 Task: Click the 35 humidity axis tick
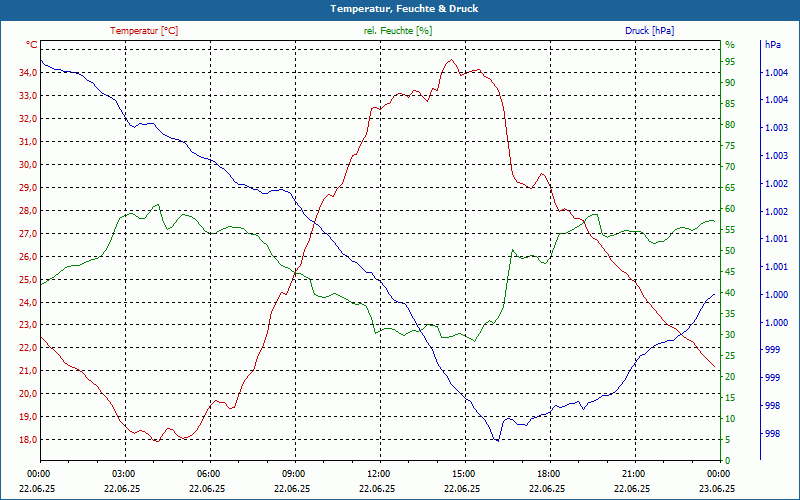coord(730,314)
